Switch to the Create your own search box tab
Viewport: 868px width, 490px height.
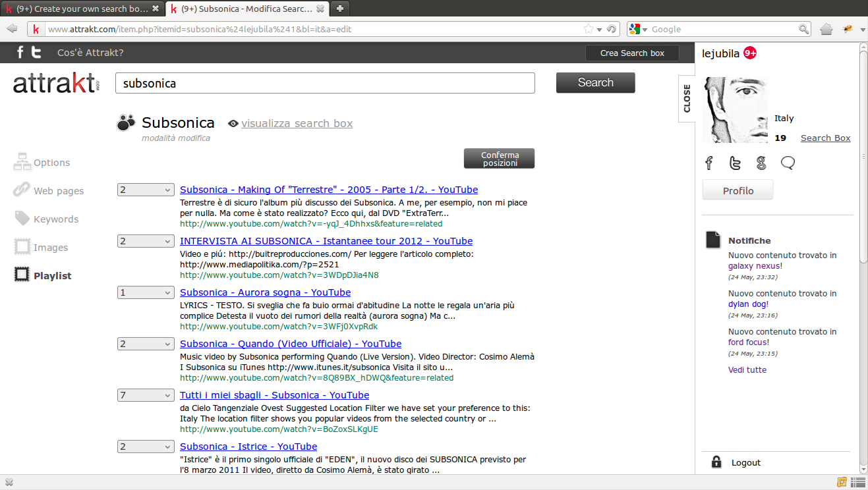(82, 9)
